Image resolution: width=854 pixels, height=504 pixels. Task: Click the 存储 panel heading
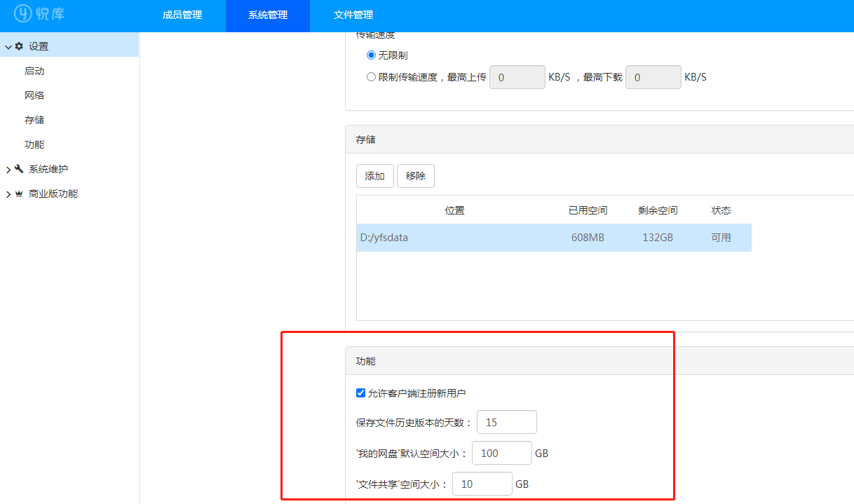point(599,139)
